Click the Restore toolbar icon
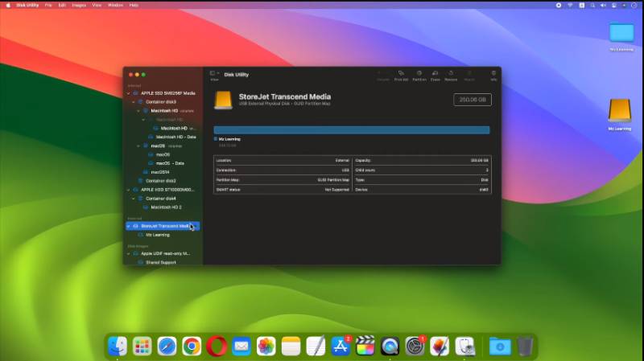 [452, 74]
